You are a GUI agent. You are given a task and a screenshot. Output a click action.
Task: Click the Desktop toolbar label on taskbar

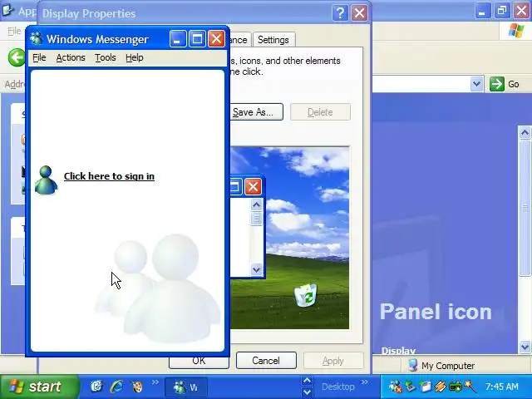[x=338, y=387]
